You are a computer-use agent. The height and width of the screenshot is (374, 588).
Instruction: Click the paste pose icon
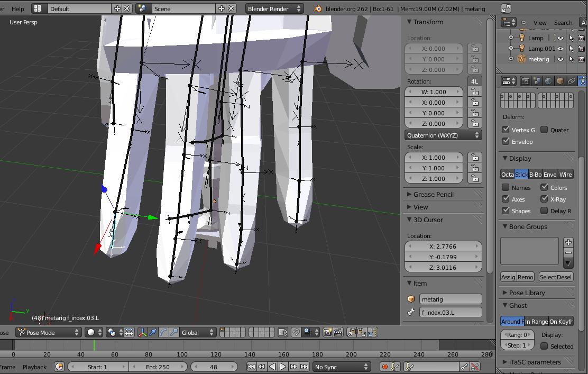[362, 332]
